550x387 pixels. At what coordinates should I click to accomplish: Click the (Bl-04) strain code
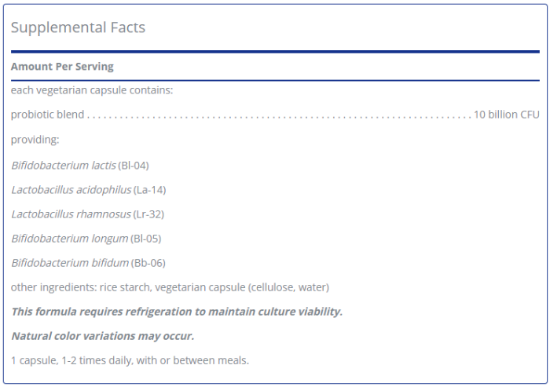(x=133, y=165)
